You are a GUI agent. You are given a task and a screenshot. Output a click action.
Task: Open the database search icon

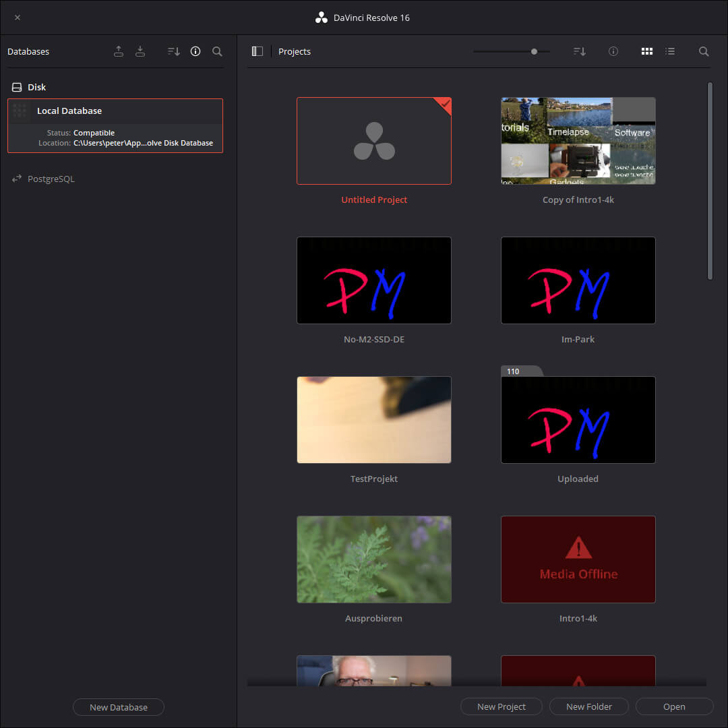217,51
